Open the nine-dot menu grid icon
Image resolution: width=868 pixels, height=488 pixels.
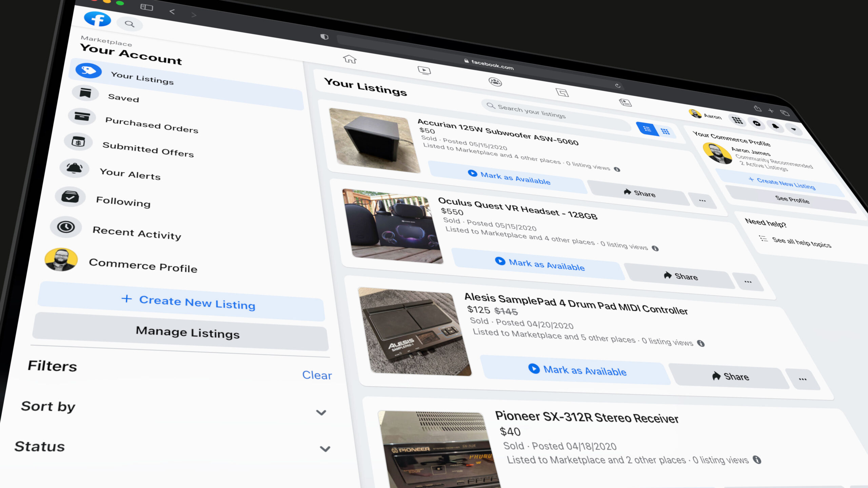737,120
